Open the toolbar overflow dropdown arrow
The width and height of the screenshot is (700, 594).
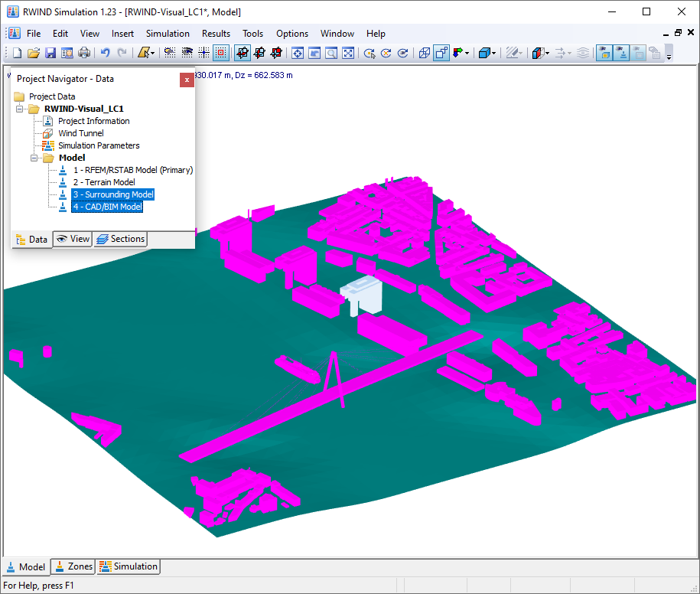669,55
